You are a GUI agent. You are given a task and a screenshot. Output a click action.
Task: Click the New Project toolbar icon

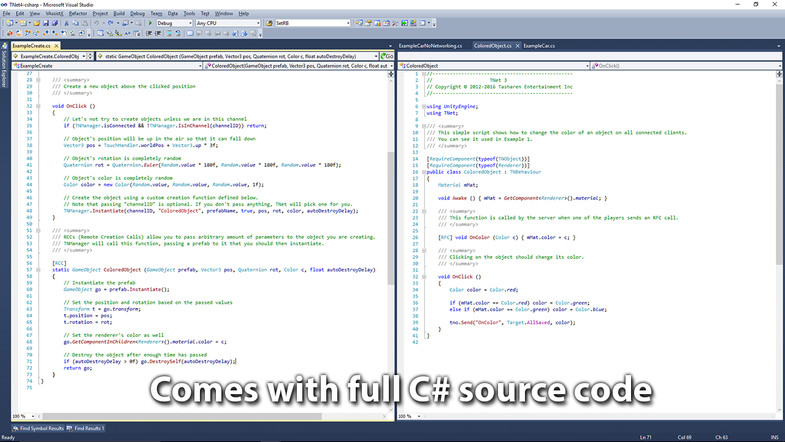[x=9, y=23]
